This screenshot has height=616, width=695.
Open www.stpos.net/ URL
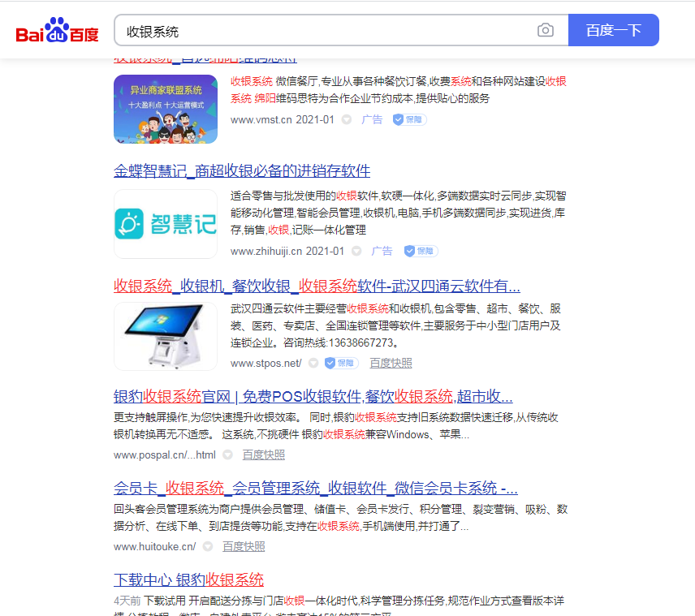266,364
